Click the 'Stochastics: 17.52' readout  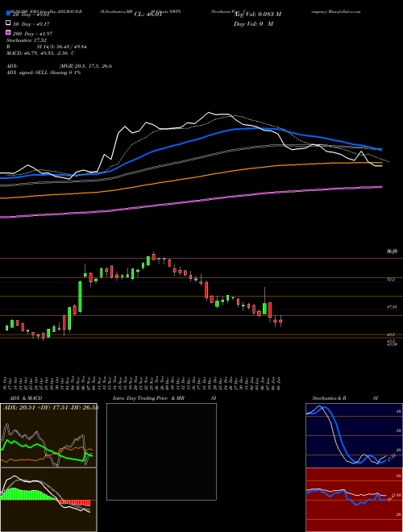[x=27, y=40]
